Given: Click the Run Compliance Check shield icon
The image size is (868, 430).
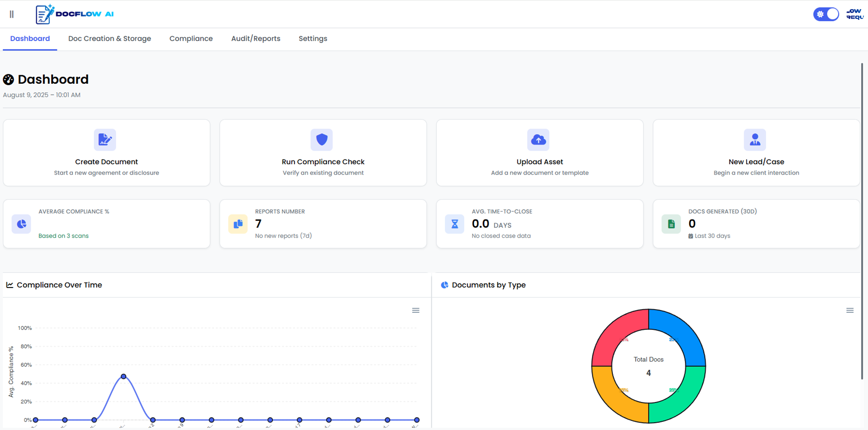Looking at the screenshot, I should (322, 139).
